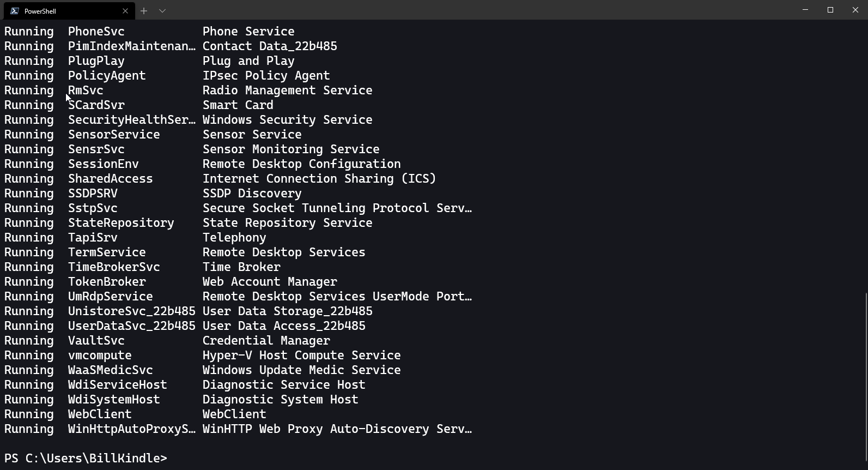
Task: Click the SharedAccess service name
Action: 111,179
